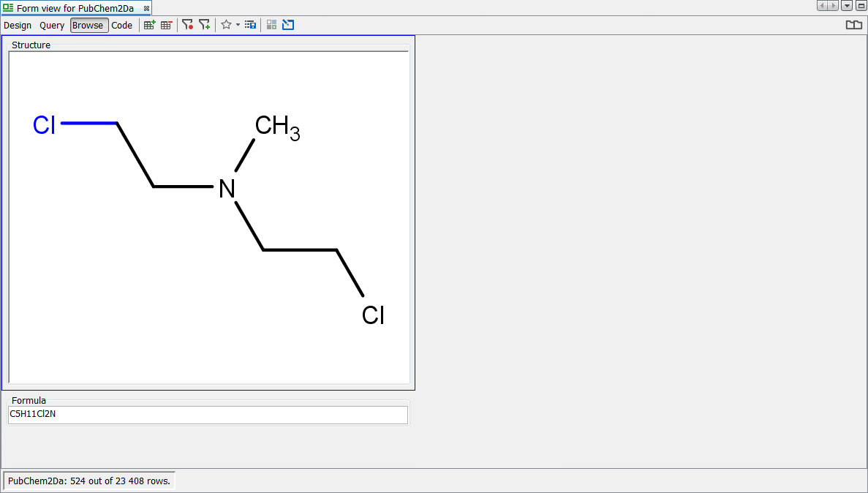Navigate to next record with right arrow
This screenshot has height=493, width=868.
pyautogui.click(x=832, y=6)
